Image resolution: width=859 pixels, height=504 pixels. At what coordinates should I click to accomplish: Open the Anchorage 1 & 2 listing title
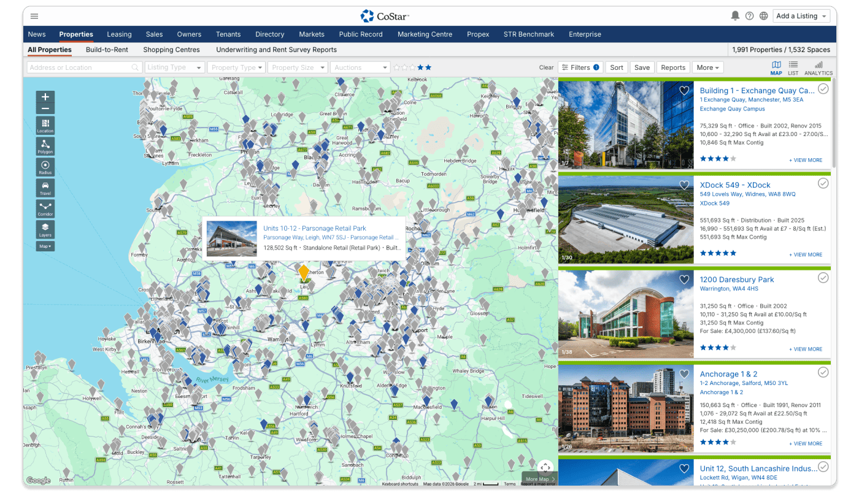point(728,374)
